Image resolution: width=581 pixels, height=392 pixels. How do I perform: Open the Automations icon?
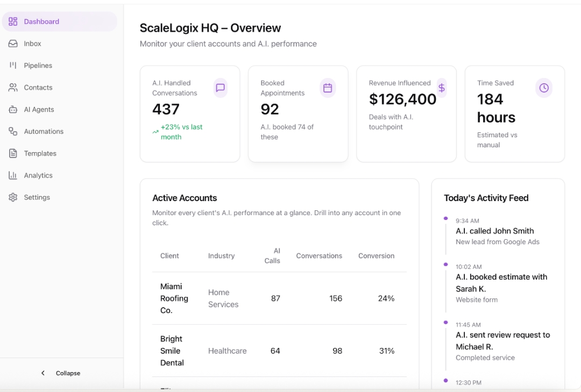click(x=13, y=131)
